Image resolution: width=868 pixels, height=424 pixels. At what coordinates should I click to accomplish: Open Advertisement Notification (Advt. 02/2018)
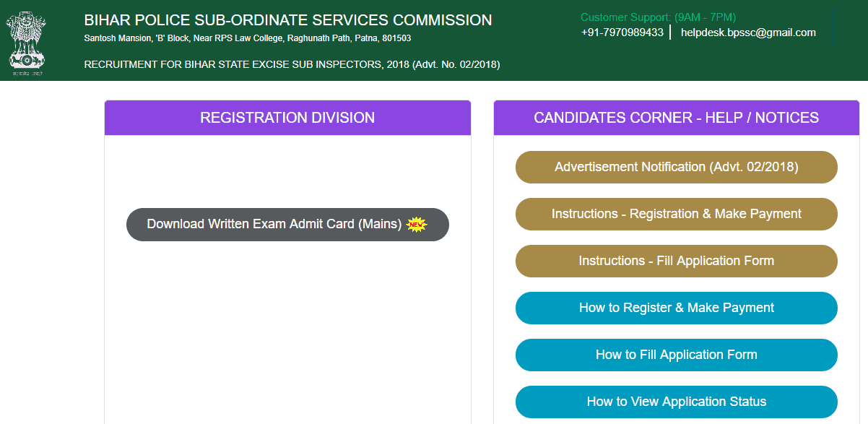(676, 167)
